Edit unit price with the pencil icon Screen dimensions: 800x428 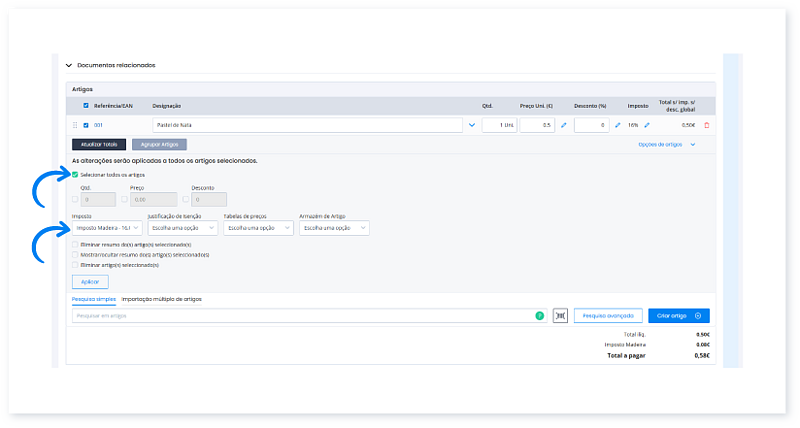[563, 125]
